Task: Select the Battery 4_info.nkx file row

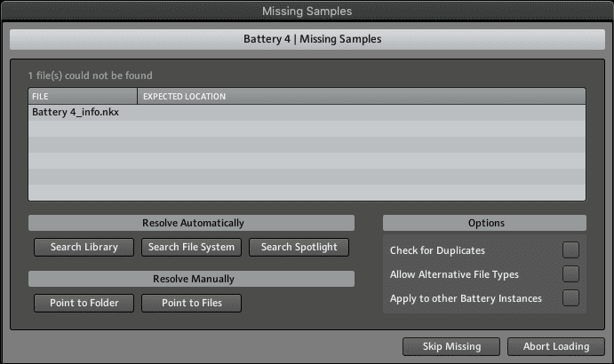Action: coord(307,113)
